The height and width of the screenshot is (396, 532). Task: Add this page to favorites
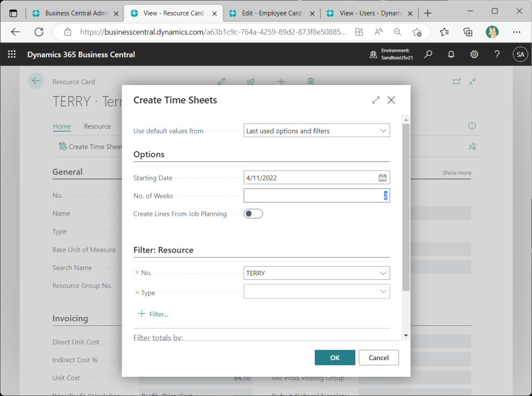[417, 32]
